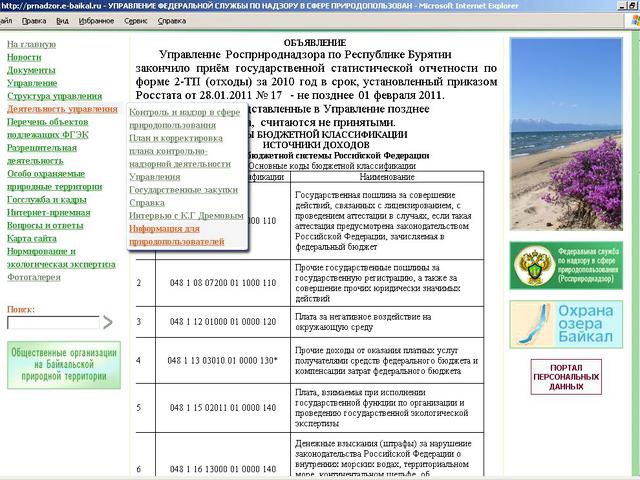The image size is (640, 480).
Task: Open the Документы sidebar link
Action: coord(31,70)
